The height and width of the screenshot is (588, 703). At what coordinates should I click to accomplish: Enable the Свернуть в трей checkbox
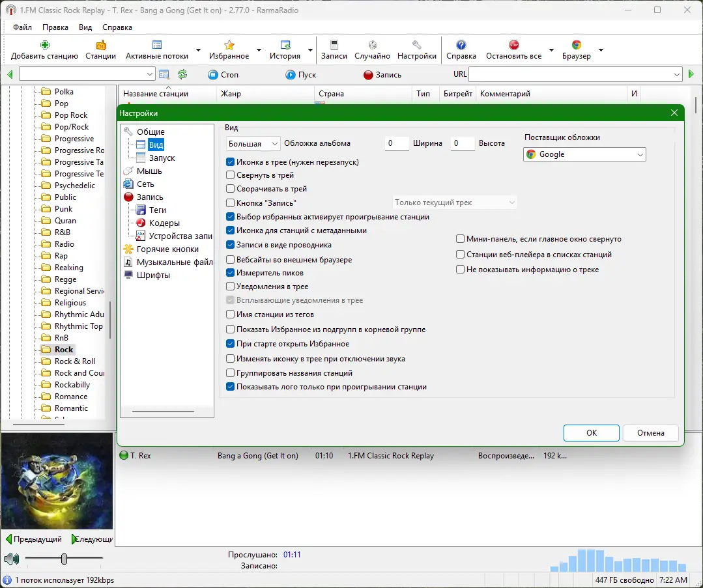[231, 175]
